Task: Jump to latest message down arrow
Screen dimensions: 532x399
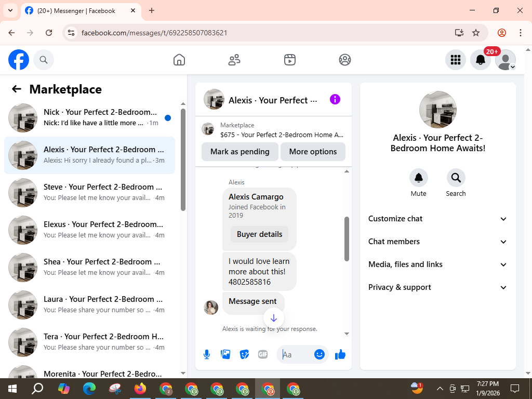Action: (x=274, y=318)
